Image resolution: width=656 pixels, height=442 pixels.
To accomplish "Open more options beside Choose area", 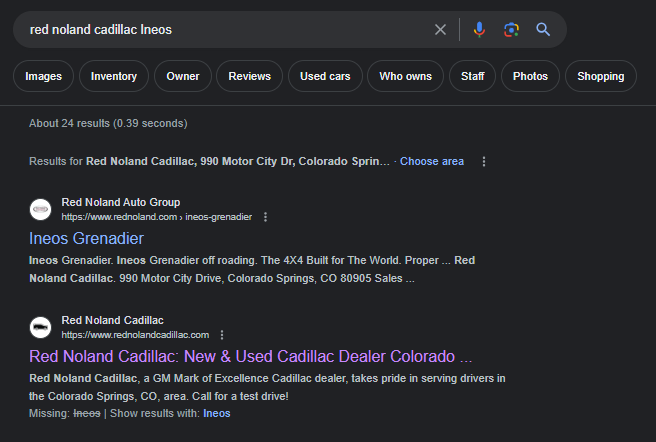I will (484, 162).
